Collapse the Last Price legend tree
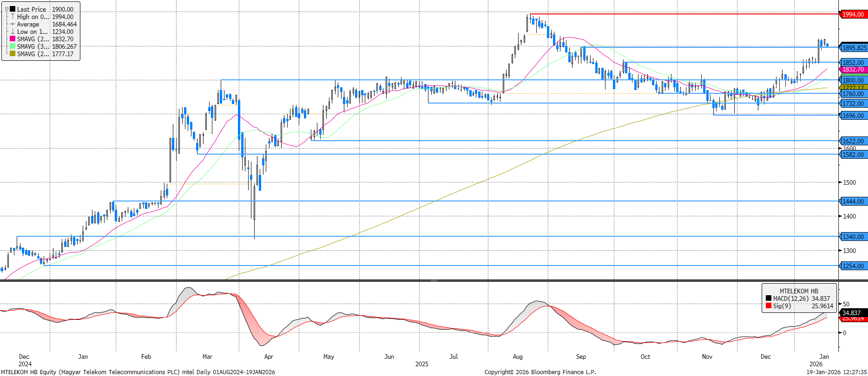The image size is (868, 376). point(7,9)
